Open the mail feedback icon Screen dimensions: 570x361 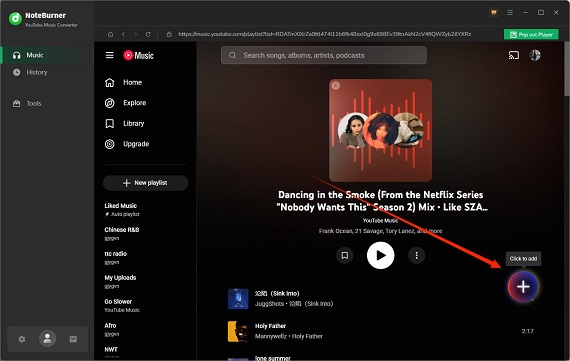click(x=73, y=339)
